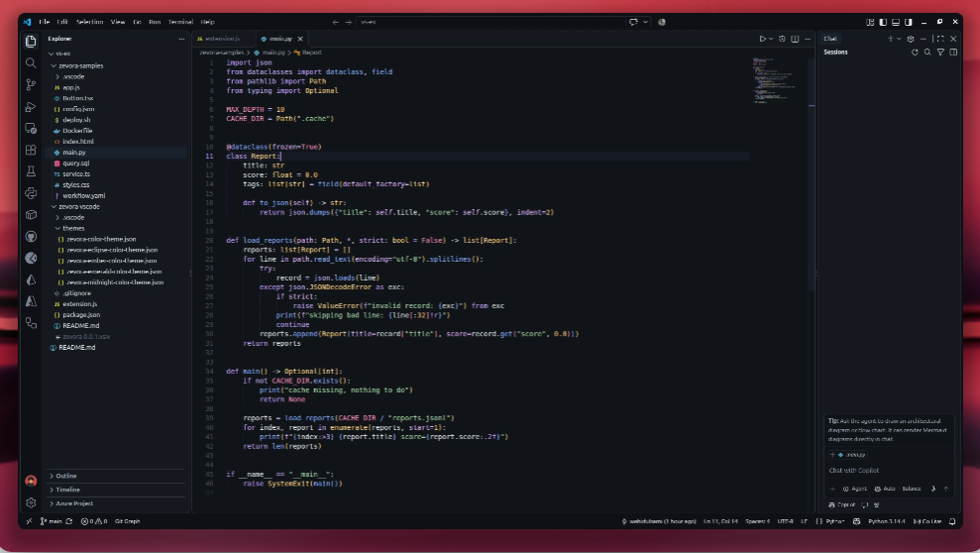This screenshot has height=553, width=980.
Task: Toggle the secondary side bar
Action: pyautogui.click(x=909, y=22)
